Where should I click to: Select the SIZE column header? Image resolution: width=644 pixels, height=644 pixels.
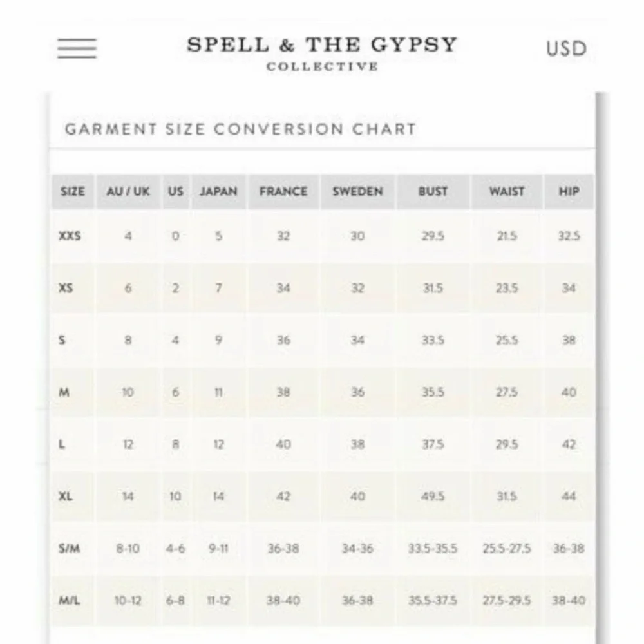(x=73, y=191)
